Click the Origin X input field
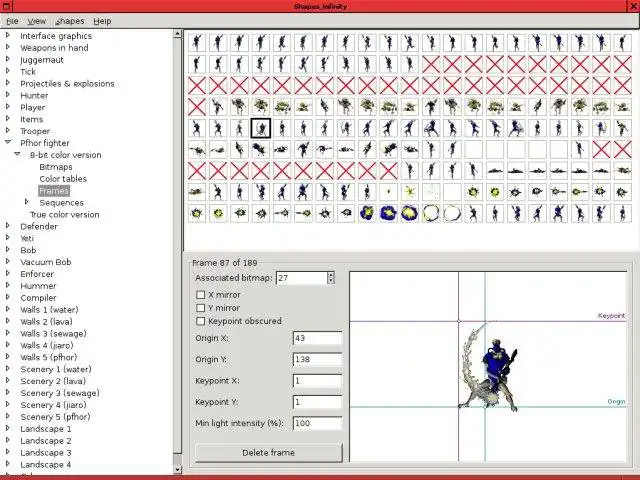This screenshot has width=640, height=480. point(318,338)
